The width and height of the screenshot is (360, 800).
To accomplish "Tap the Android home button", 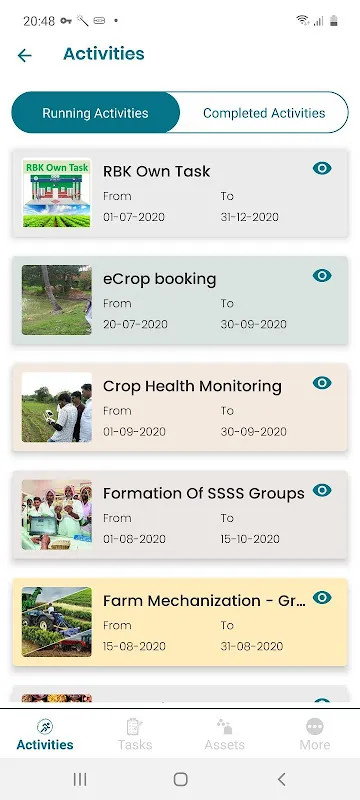I will [181, 779].
